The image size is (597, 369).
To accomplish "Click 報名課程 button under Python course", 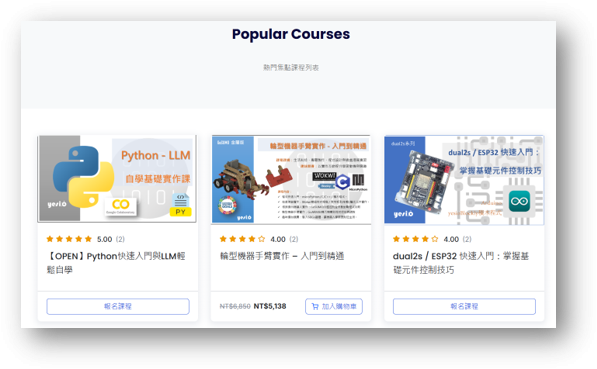I will click(118, 307).
